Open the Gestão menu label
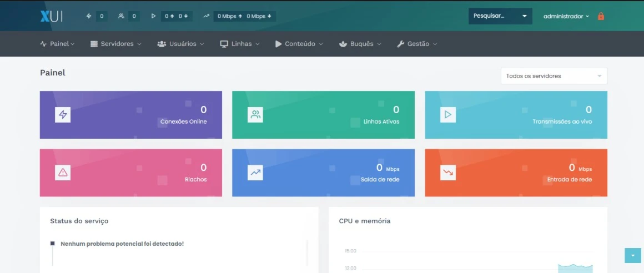This screenshot has width=644, height=273. (418, 44)
